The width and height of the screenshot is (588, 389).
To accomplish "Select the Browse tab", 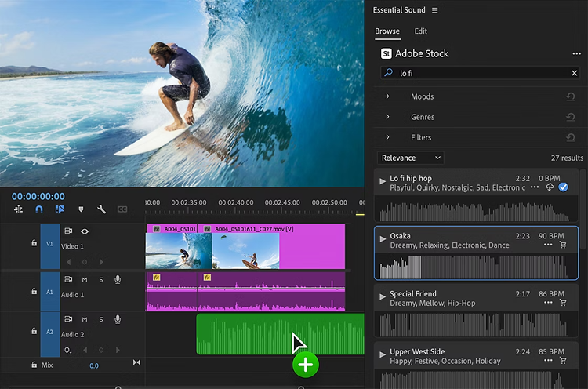I will [x=387, y=31].
